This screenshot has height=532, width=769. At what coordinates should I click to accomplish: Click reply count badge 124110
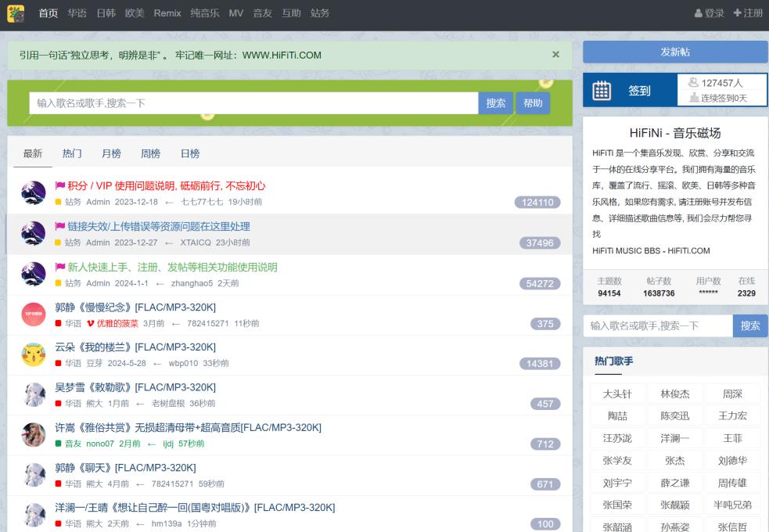(x=537, y=203)
